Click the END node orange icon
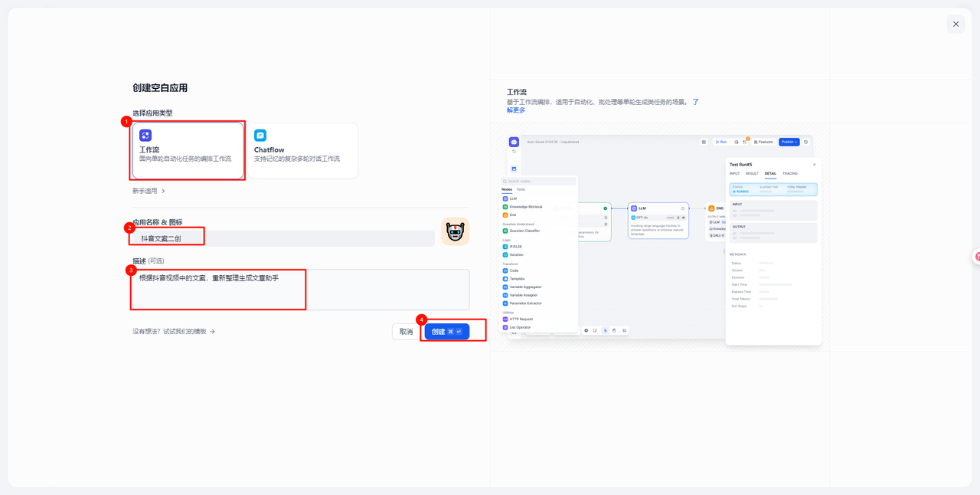The image size is (980, 495). (711, 208)
